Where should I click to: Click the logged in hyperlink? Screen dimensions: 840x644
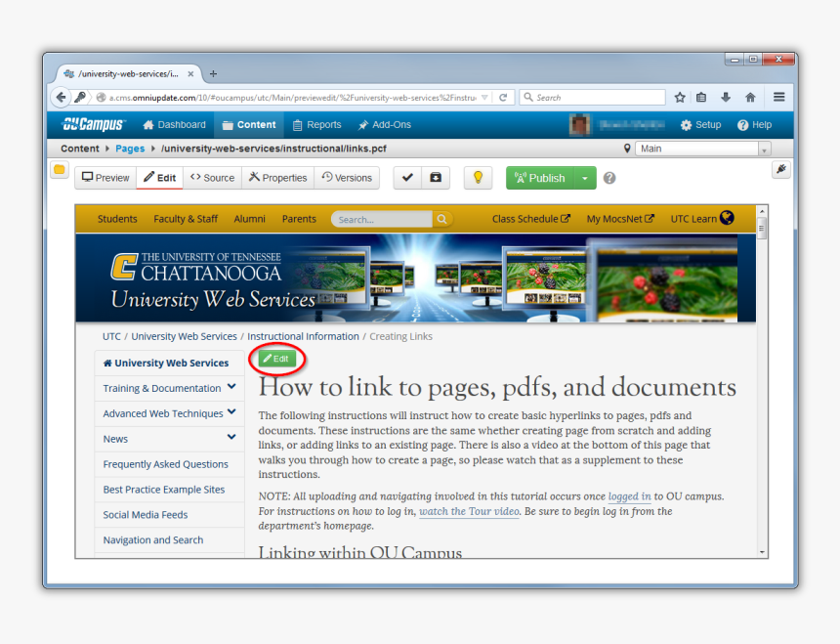[x=629, y=496]
